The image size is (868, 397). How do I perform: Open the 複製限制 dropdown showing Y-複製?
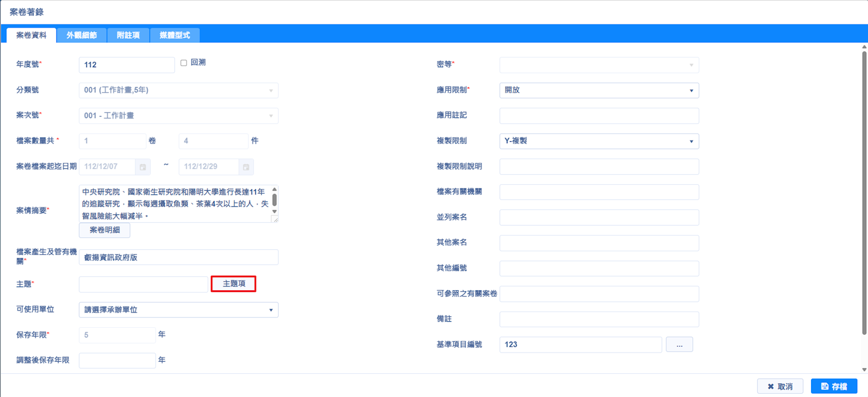[599, 141]
